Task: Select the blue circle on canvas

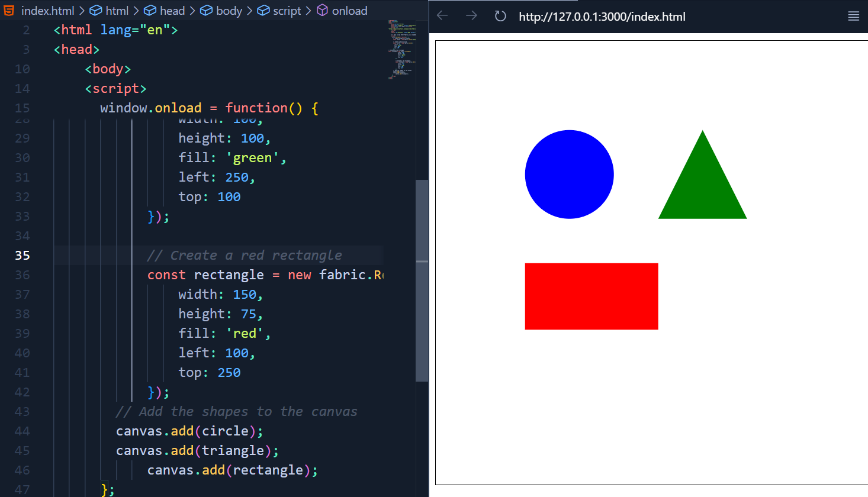Action: [569, 175]
